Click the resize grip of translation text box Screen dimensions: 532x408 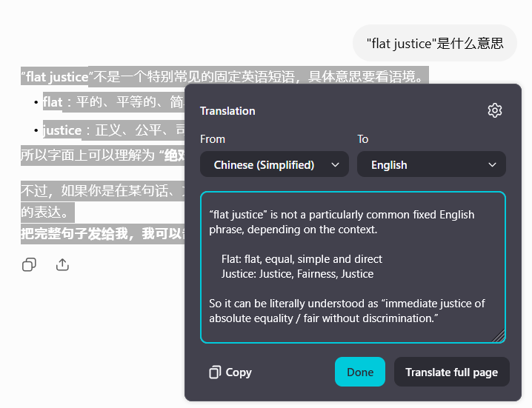click(x=499, y=335)
